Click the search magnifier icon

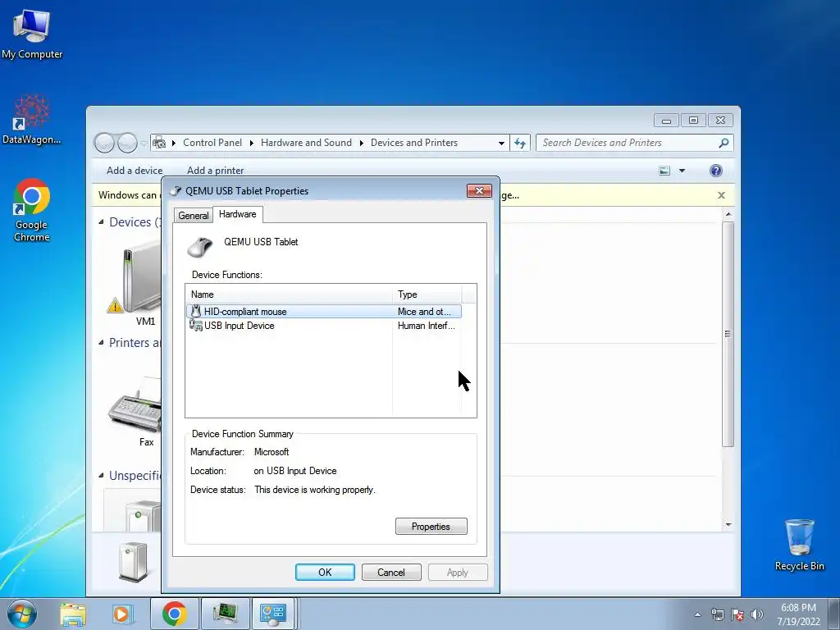pos(724,143)
